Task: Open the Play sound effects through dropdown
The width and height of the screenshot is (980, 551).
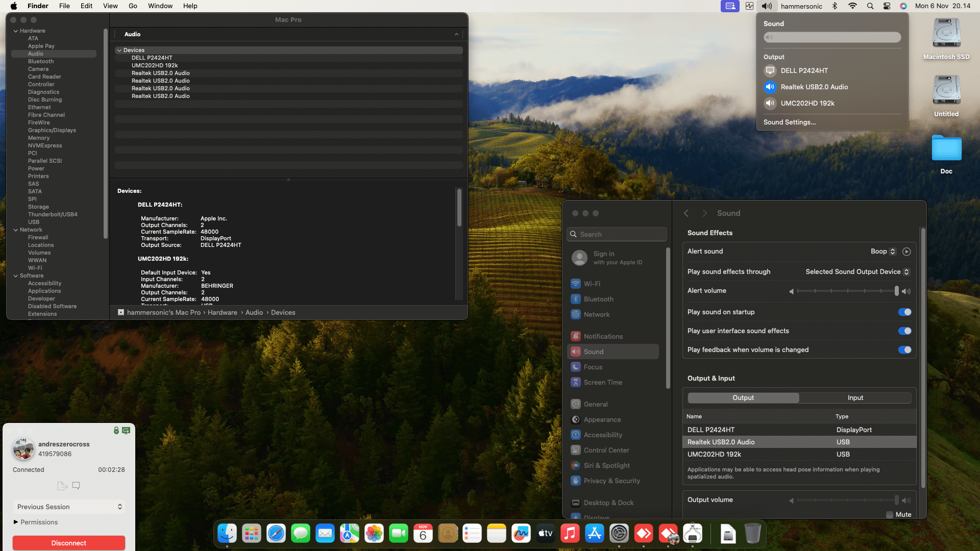Action: coord(857,272)
